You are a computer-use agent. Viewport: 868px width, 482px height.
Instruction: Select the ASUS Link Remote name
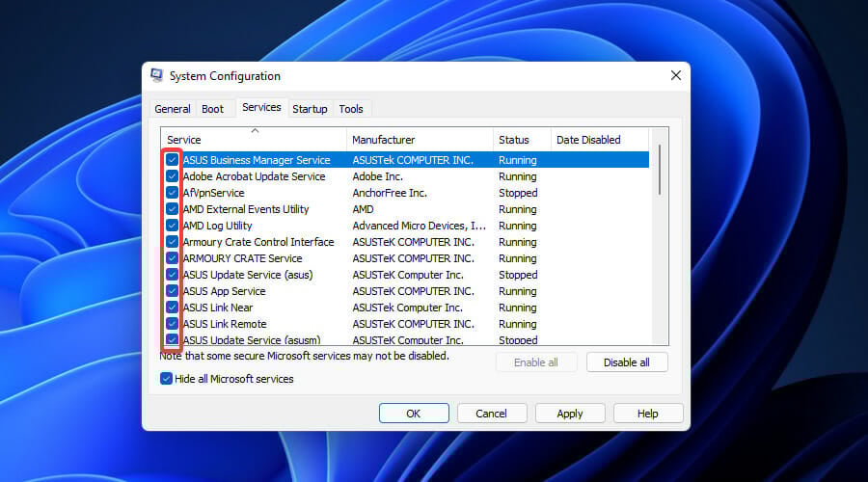225,324
